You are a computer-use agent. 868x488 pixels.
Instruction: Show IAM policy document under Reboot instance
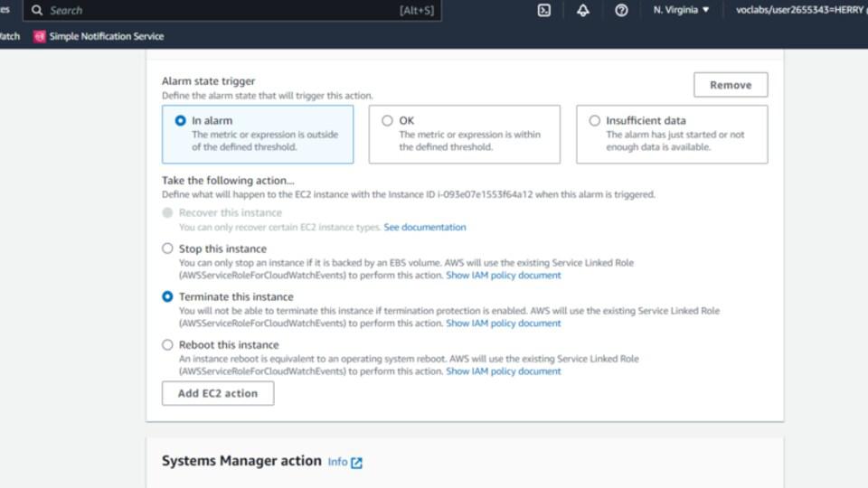pyautogui.click(x=504, y=371)
